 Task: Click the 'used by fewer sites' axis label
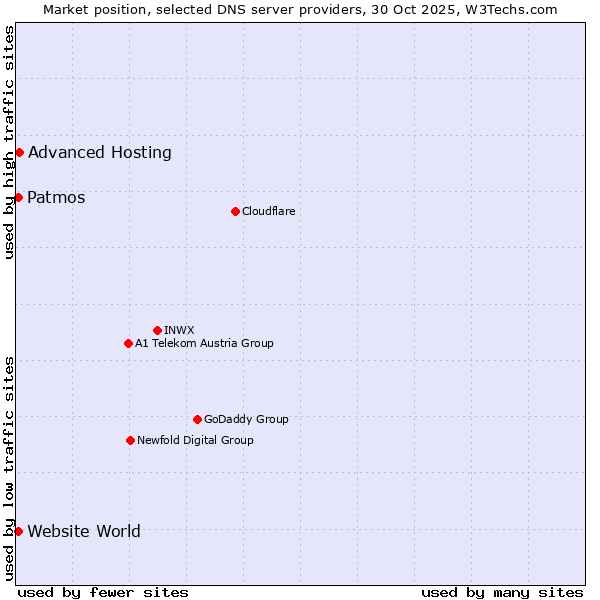point(103,592)
